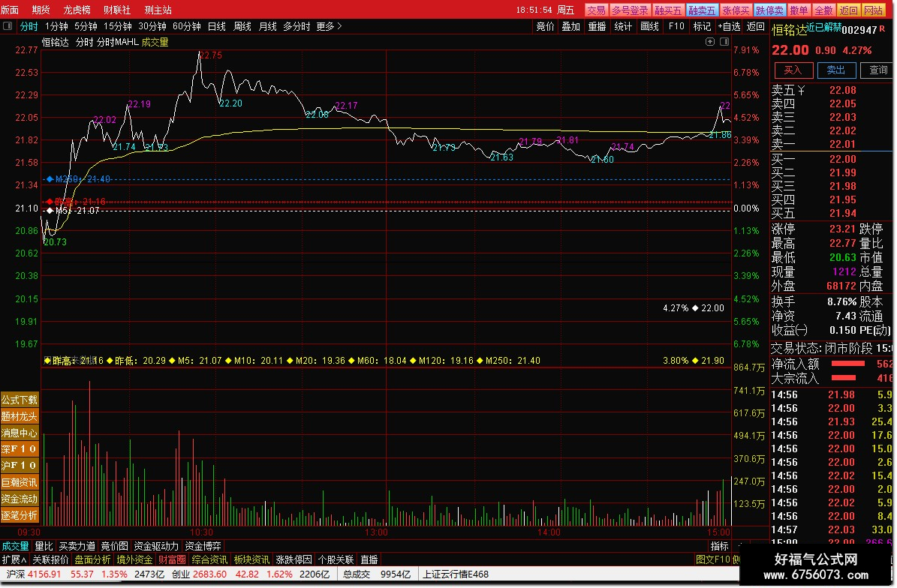Viewport: 897px width, 588px height.
Task: Switch to the 日线 chart tab
Action: tap(217, 26)
